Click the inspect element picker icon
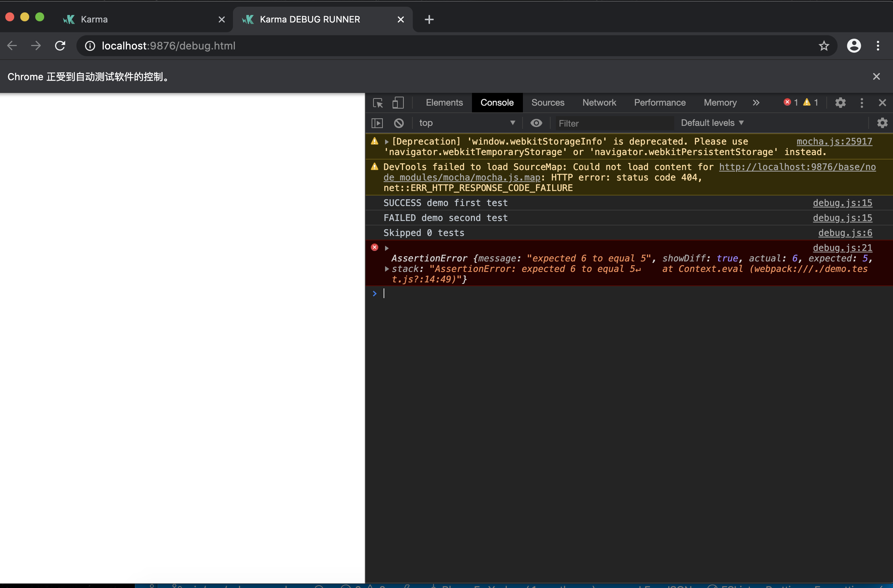This screenshot has width=893, height=588. pyautogui.click(x=378, y=103)
